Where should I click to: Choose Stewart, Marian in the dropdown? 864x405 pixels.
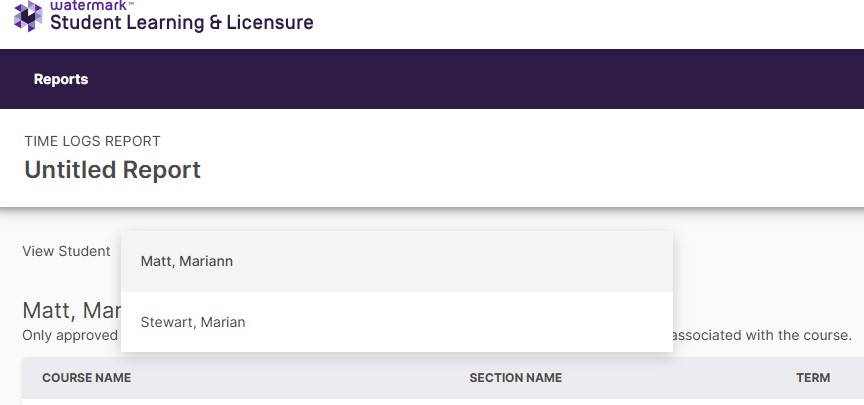[193, 322]
